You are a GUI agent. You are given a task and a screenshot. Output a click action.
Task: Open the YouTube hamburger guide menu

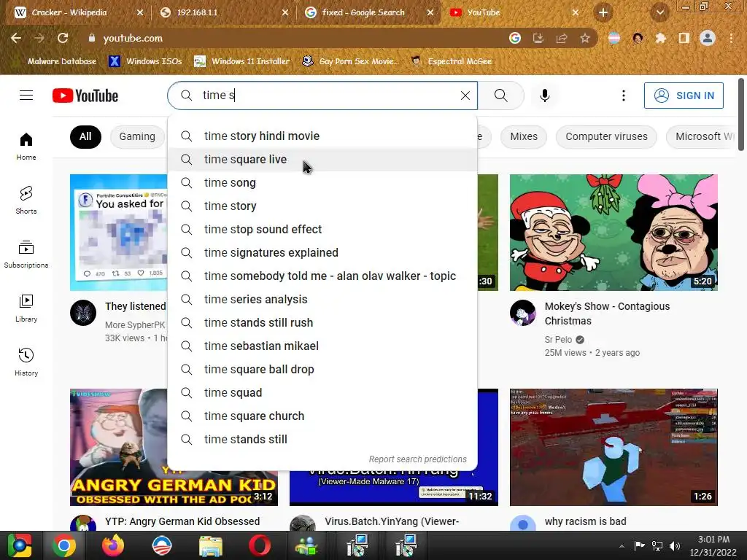(x=26, y=96)
